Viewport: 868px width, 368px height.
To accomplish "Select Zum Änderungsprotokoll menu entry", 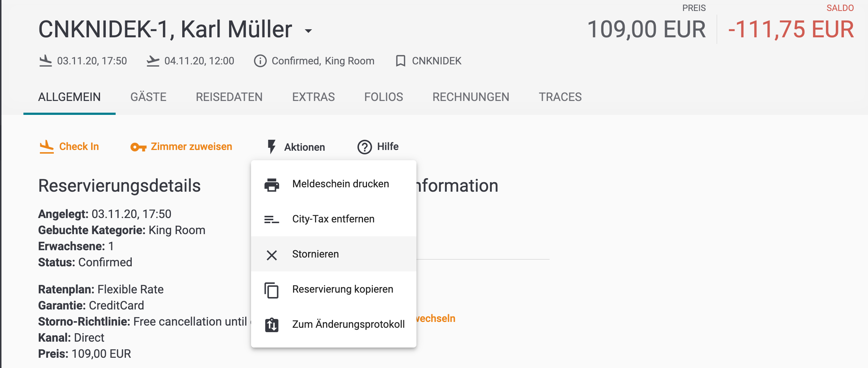I will tap(334, 324).
